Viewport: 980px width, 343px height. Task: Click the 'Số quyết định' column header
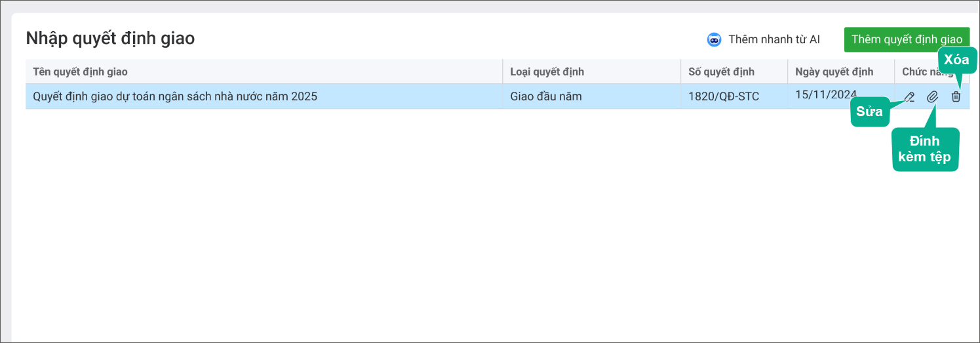pos(721,71)
